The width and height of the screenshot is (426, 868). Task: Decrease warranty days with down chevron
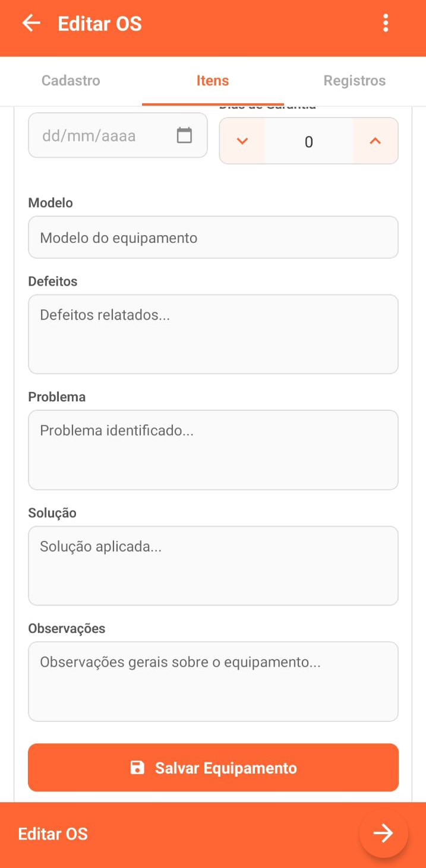pos(242,141)
